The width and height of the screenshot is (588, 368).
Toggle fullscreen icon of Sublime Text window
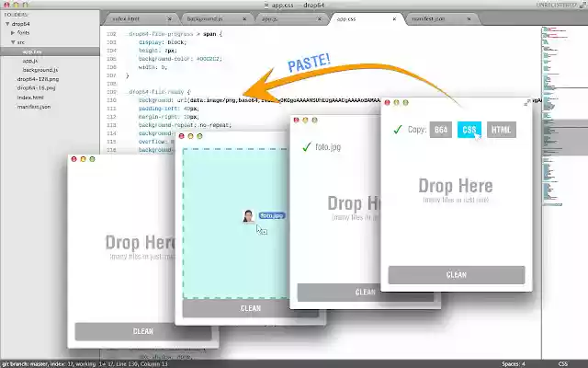pos(582,5)
